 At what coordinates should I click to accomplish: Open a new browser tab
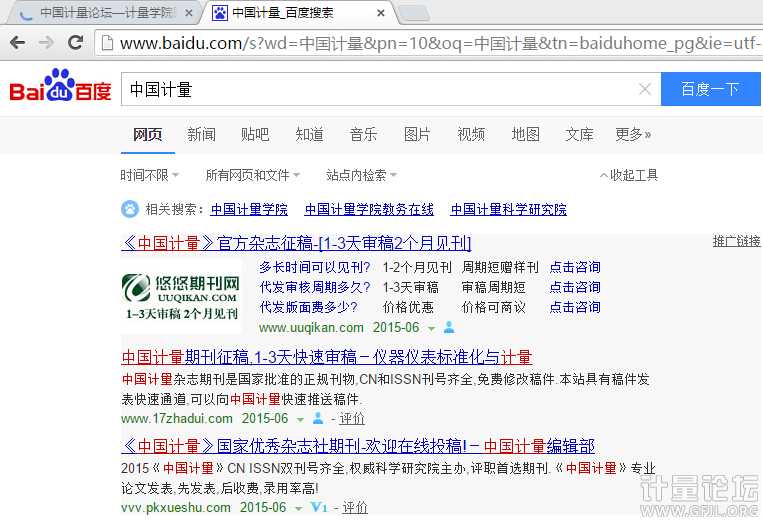click(x=414, y=14)
